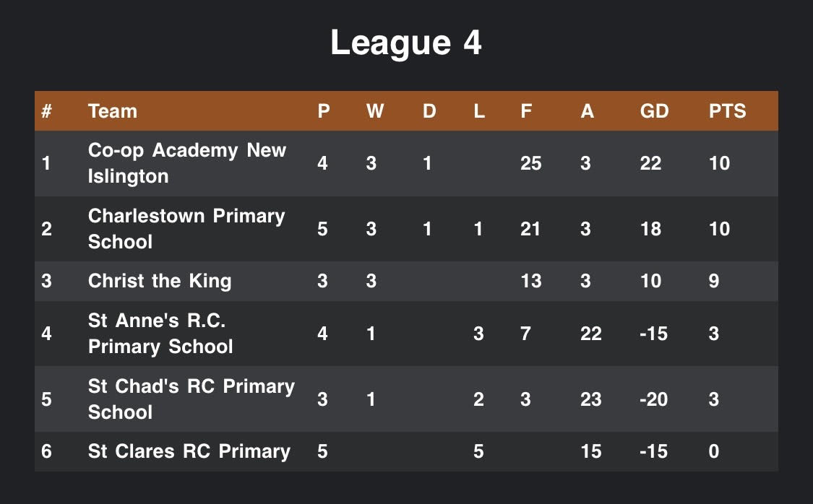Select Christ the King team name
This screenshot has height=504, width=813.
(160, 281)
